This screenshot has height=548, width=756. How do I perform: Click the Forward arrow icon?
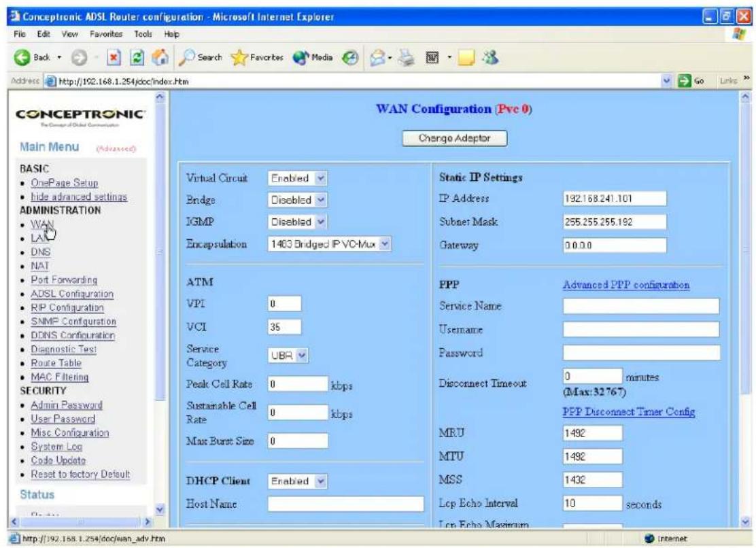[x=79, y=58]
